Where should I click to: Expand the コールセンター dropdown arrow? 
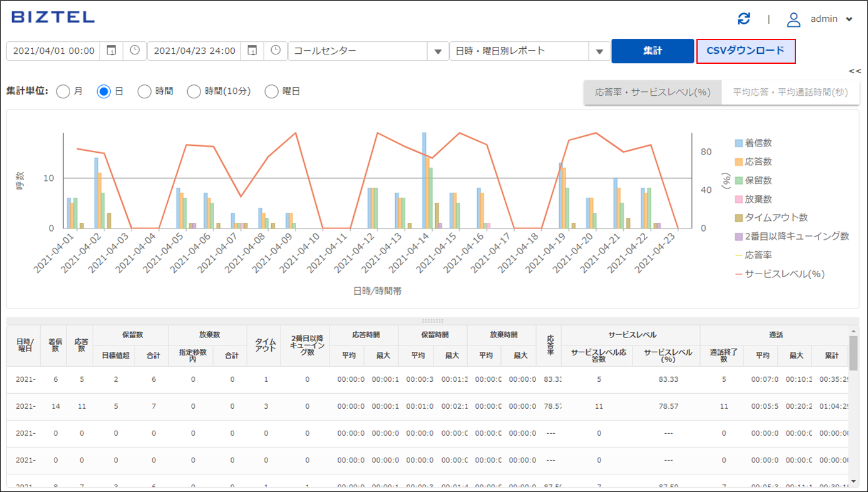pyautogui.click(x=438, y=51)
